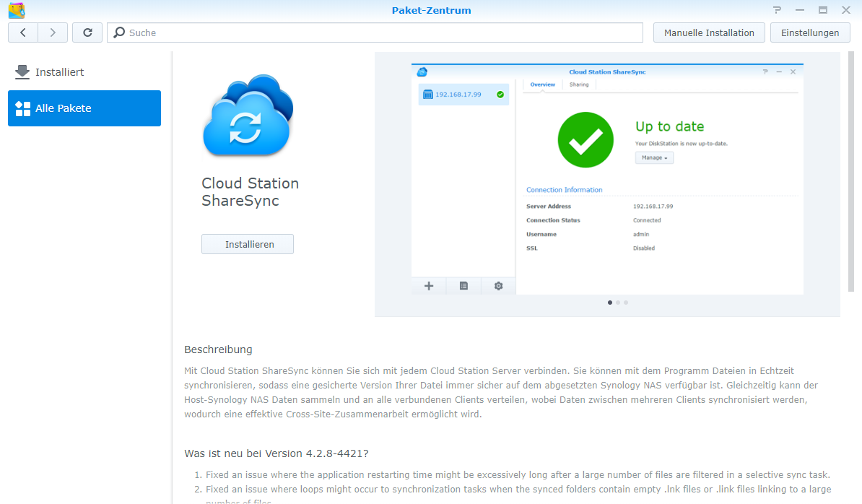Open the ShareSync screenshot preview

[x=607, y=179]
